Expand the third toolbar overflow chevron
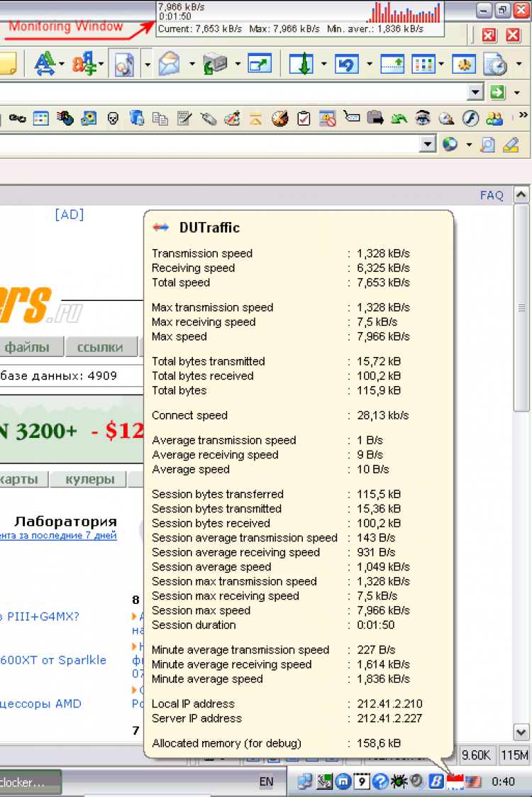The height and width of the screenshot is (797, 532). click(x=523, y=116)
